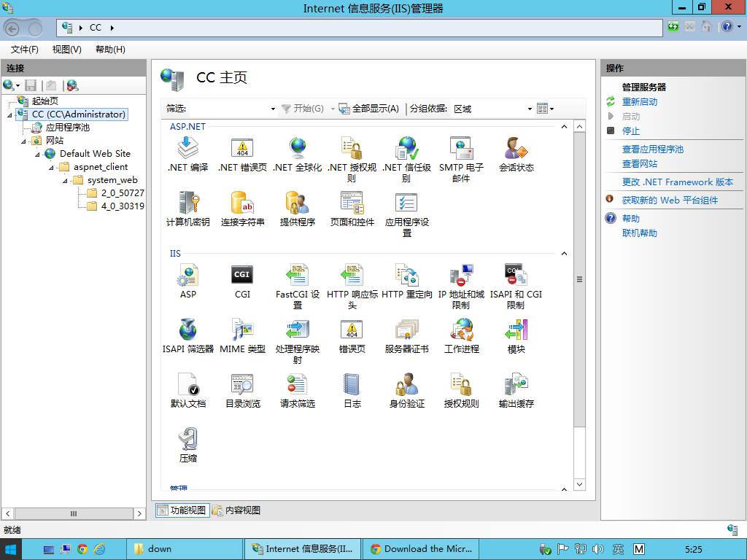Open the IP 地址和域限制 feature
747x560 pixels.
461,287
